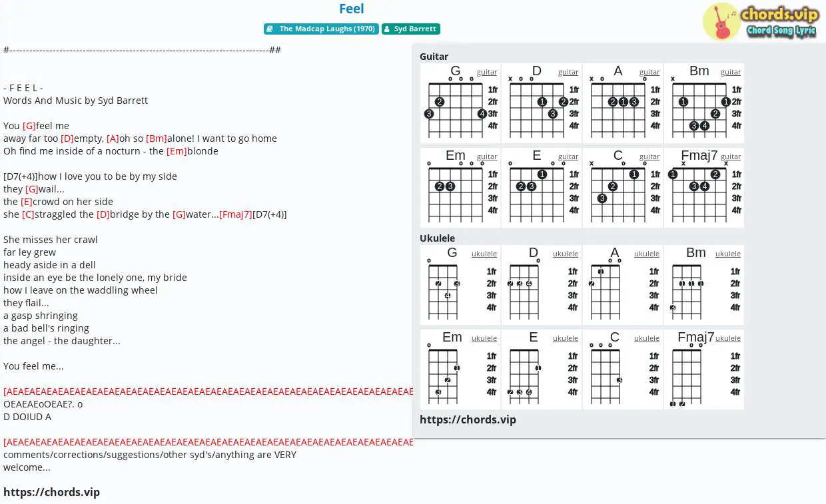
Task: Click the ukulele link beside Fmaj7 chord
Action: (x=728, y=338)
